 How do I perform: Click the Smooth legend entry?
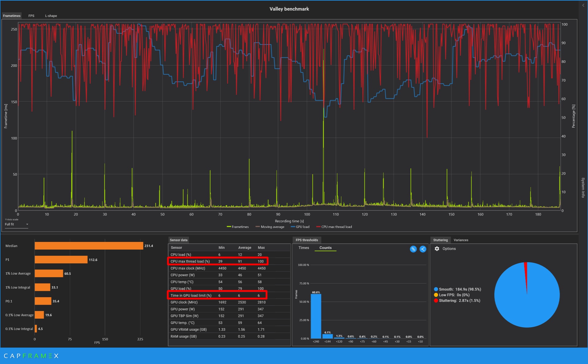point(457,289)
